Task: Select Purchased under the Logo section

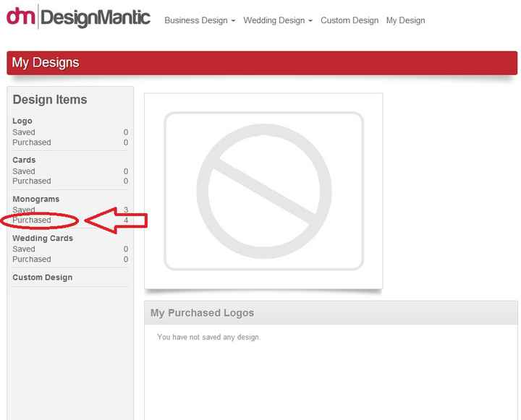Action: pos(32,142)
